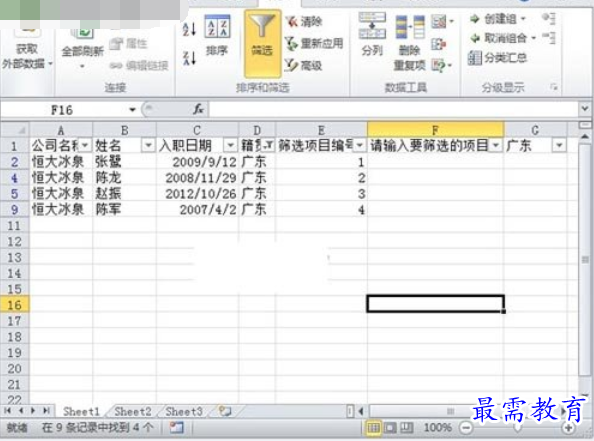The width and height of the screenshot is (594, 441).
Task: Click the consolidate icon in 数据工具
Action: (438, 45)
